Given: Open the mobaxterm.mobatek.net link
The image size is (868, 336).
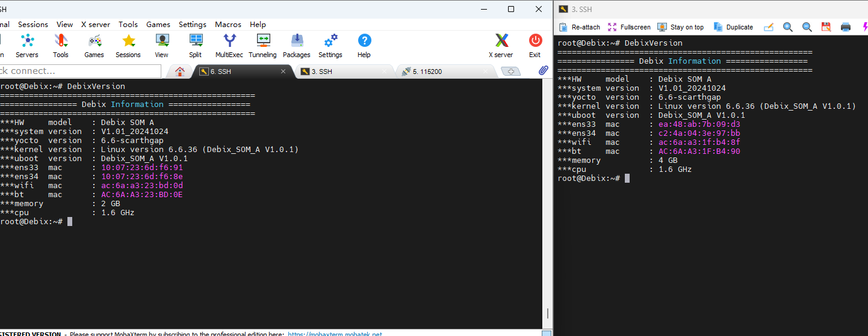Looking at the screenshot, I should pos(335,334).
